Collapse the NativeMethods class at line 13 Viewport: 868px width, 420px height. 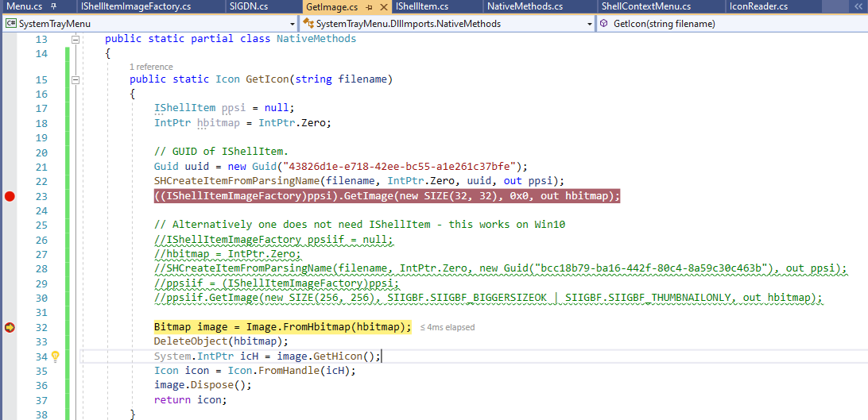click(x=76, y=39)
